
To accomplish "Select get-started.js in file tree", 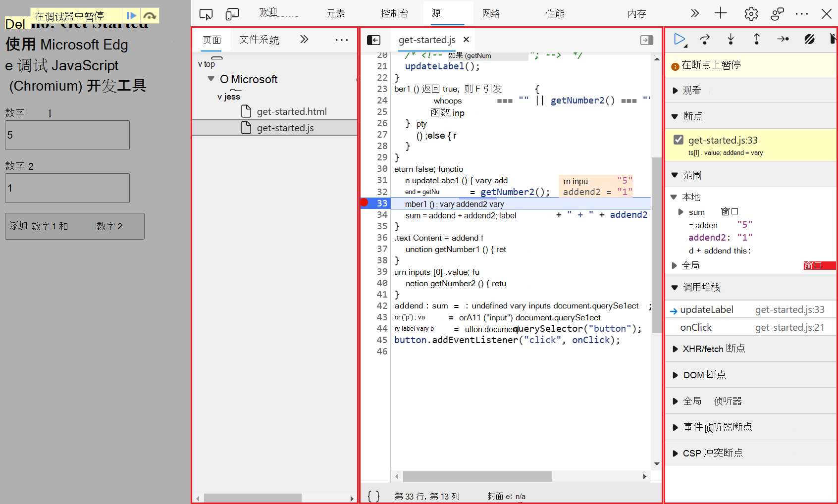I will [274, 128].
